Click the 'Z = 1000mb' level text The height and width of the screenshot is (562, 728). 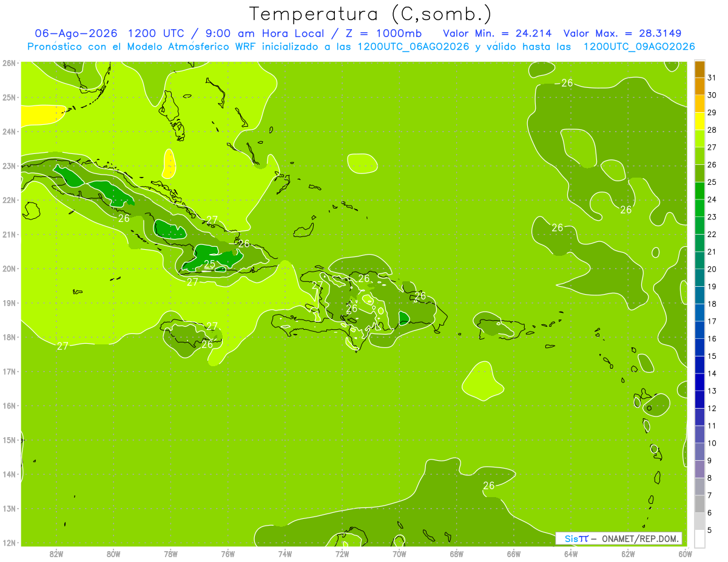(x=385, y=33)
